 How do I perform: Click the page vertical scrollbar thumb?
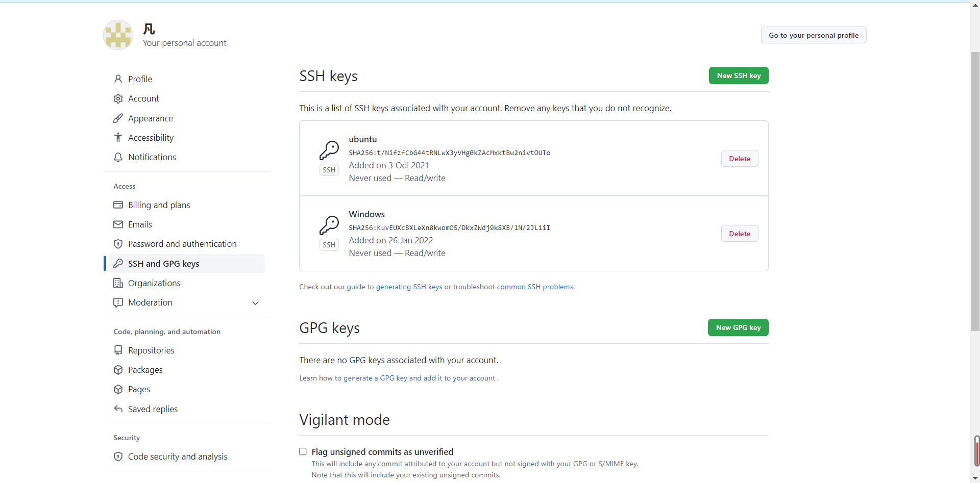pos(975,191)
